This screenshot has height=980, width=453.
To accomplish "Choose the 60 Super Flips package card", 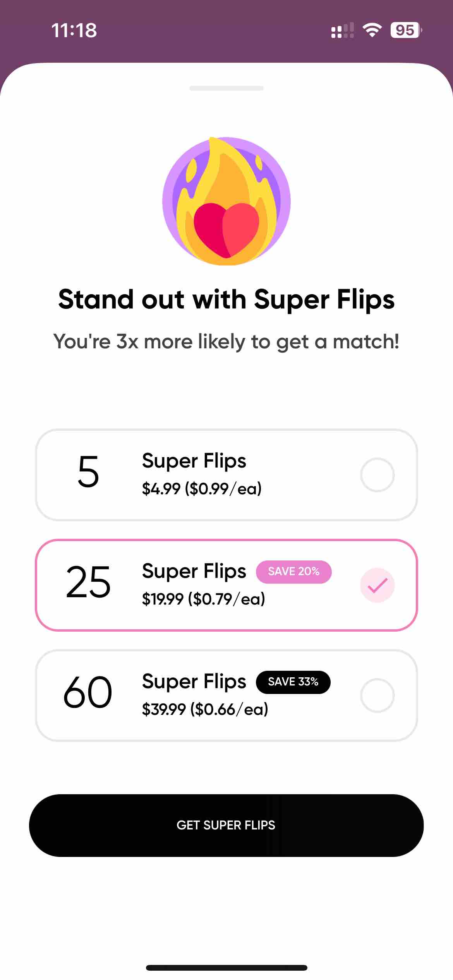I will pos(226,696).
